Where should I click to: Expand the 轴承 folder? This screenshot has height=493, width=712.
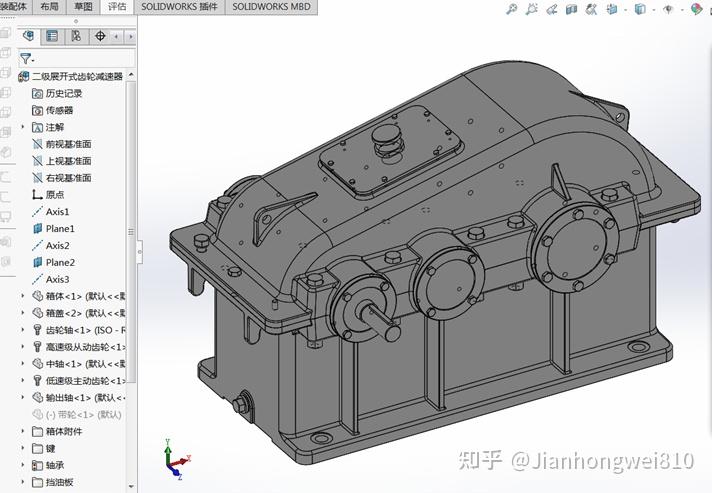click(23, 465)
